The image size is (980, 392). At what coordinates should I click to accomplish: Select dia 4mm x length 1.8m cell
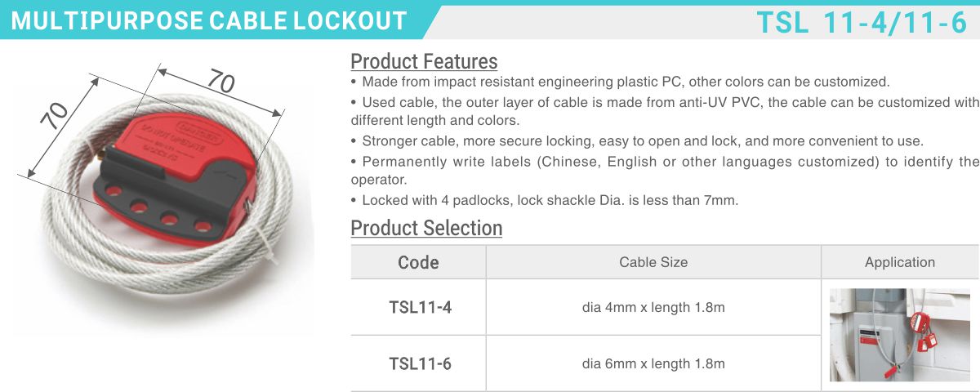click(x=653, y=308)
